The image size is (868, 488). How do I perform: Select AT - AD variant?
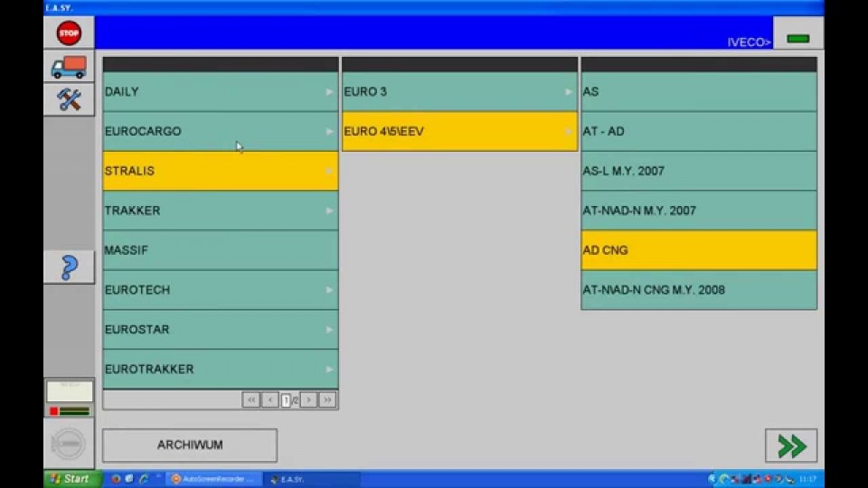click(699, 131)
